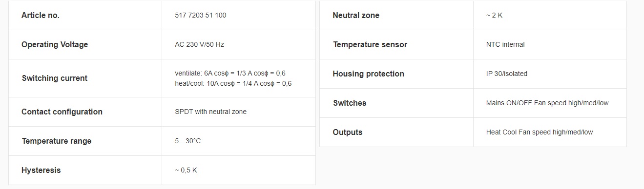Screen dimensions: 644x189
Task: Select the AC 230 V/50 Hz value
Action: tap(199, 44)
